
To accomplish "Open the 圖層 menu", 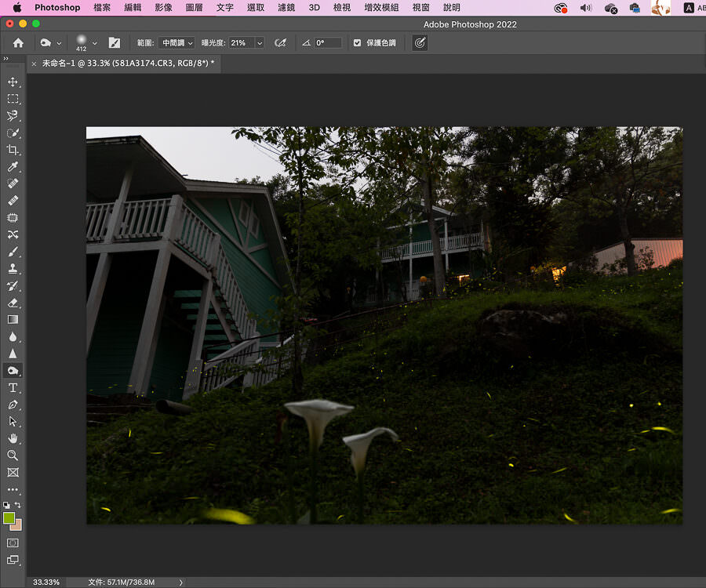I will pos(194,8).
